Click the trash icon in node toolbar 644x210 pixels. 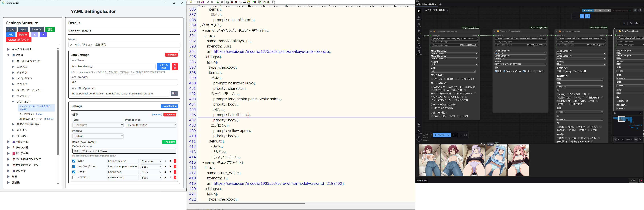[x=624, y=23]
